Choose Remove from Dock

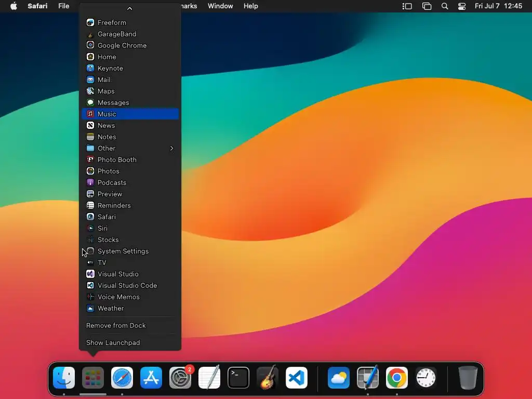click(130, 325)
